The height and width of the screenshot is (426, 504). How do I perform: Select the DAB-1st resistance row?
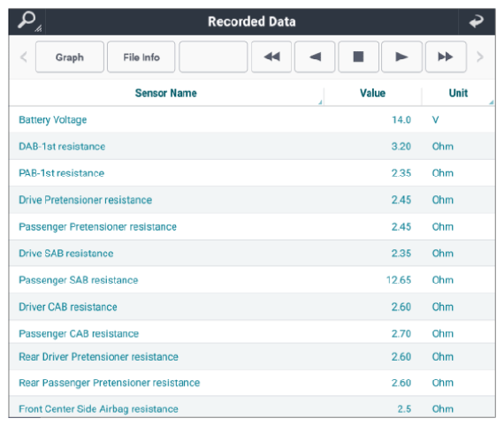point(252,147)
